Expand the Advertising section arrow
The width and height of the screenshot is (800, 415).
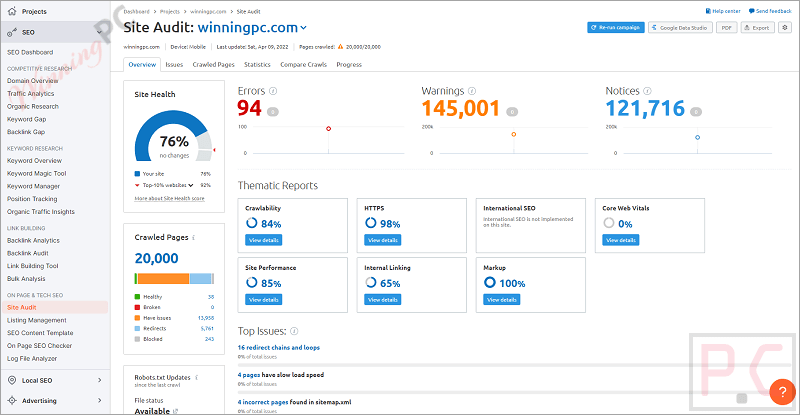99,401
